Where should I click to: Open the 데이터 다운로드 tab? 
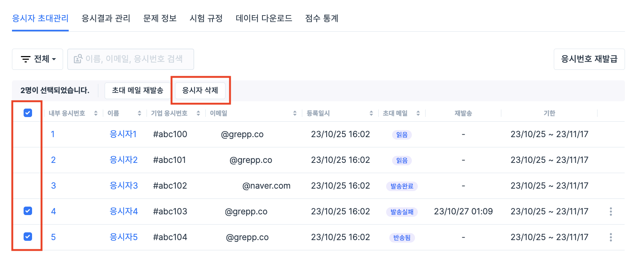click(x=264, y=18)
